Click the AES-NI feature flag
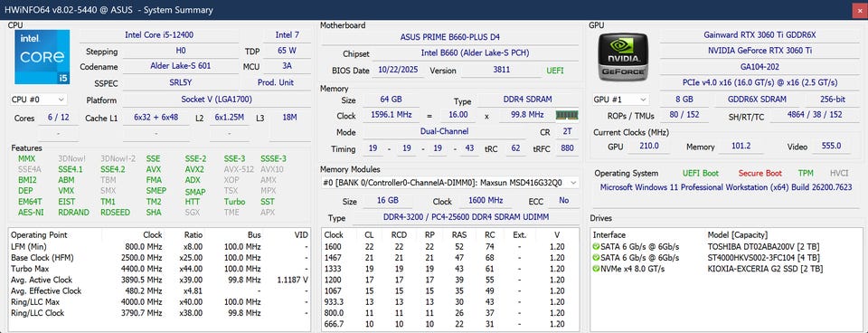Viewport: 868px width, 333px height. 31,213
